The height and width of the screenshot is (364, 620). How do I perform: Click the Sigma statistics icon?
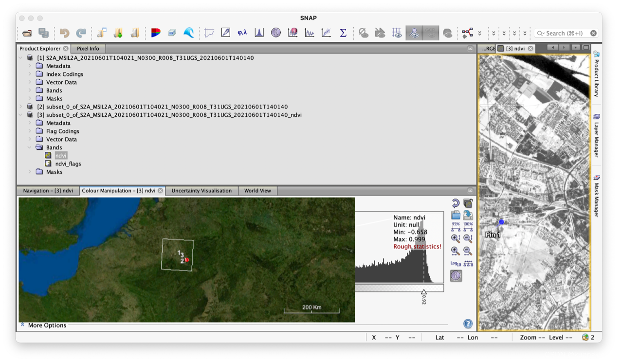pyautogui.click(x=343, y=33)
